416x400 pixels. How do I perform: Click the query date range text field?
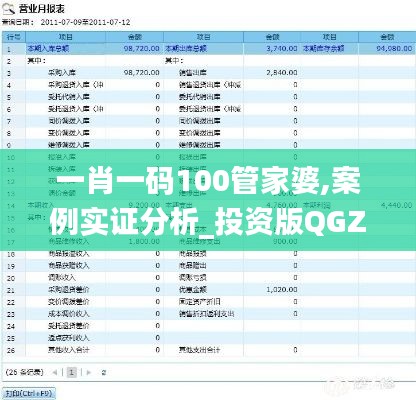[x=85, y=22]
